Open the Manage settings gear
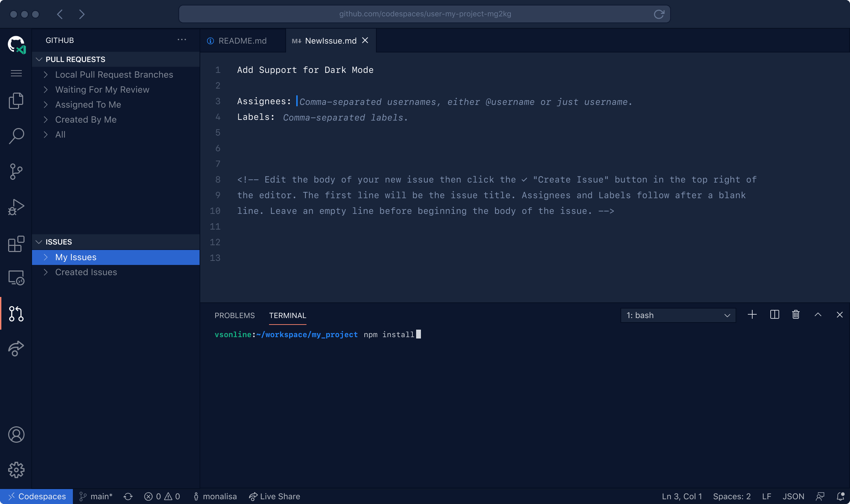The height and width of the screenshot is (504, 850). 16,470
